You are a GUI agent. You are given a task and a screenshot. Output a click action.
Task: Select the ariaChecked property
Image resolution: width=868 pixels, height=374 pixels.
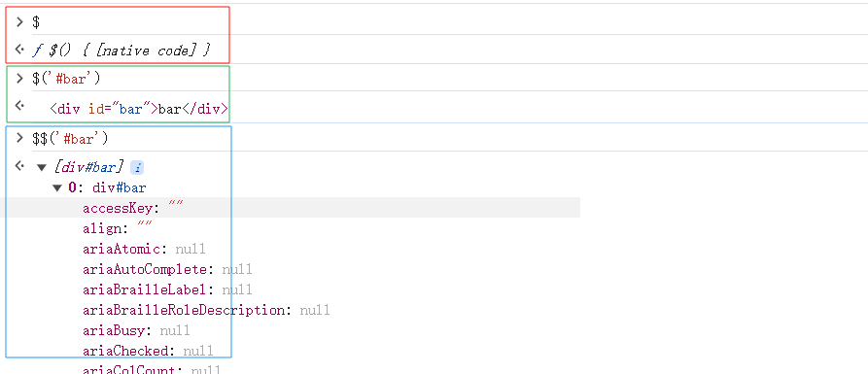[148, 351]
